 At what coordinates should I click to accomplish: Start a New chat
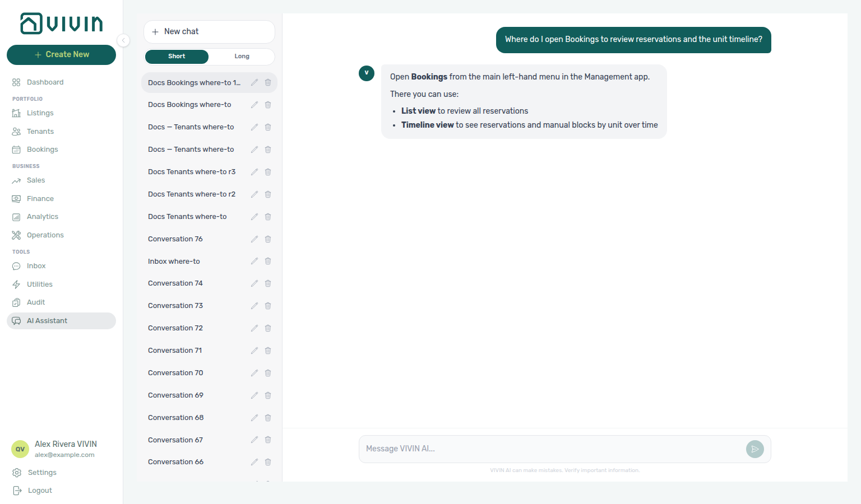209,32
